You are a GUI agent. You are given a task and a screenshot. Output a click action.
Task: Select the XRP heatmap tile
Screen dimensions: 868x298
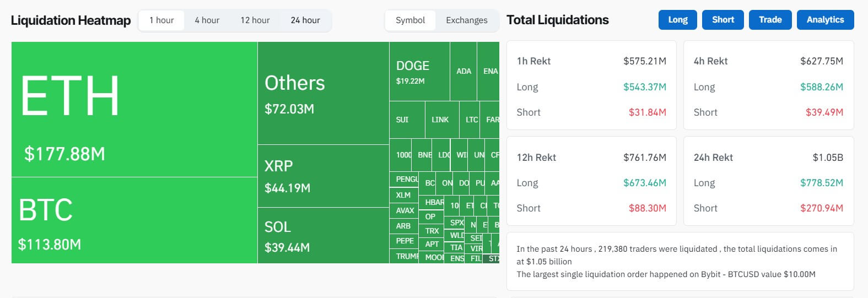[323, 176]
